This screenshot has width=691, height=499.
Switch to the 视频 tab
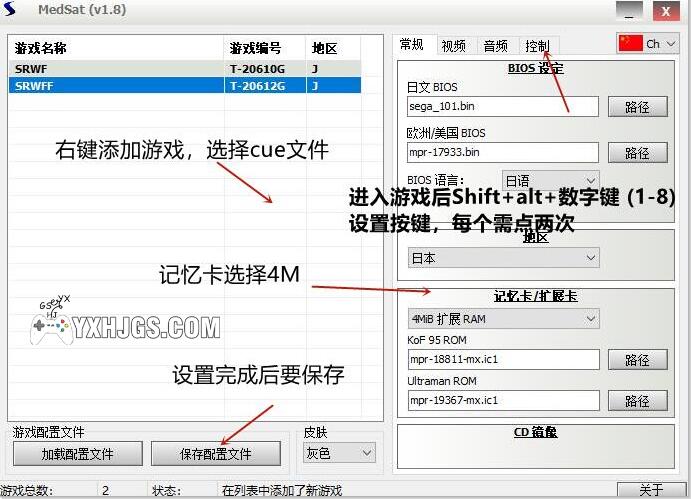point(453,45)
